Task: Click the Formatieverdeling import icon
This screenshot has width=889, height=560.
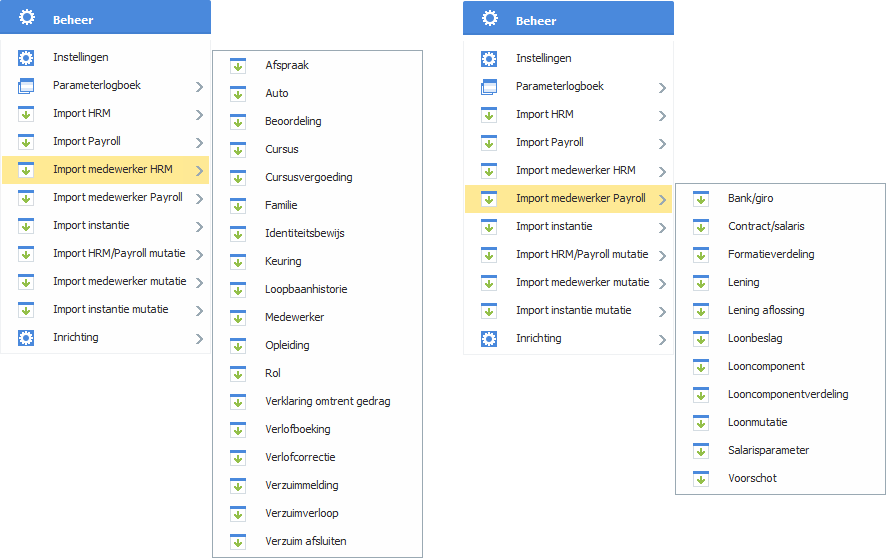Action: 701,254
